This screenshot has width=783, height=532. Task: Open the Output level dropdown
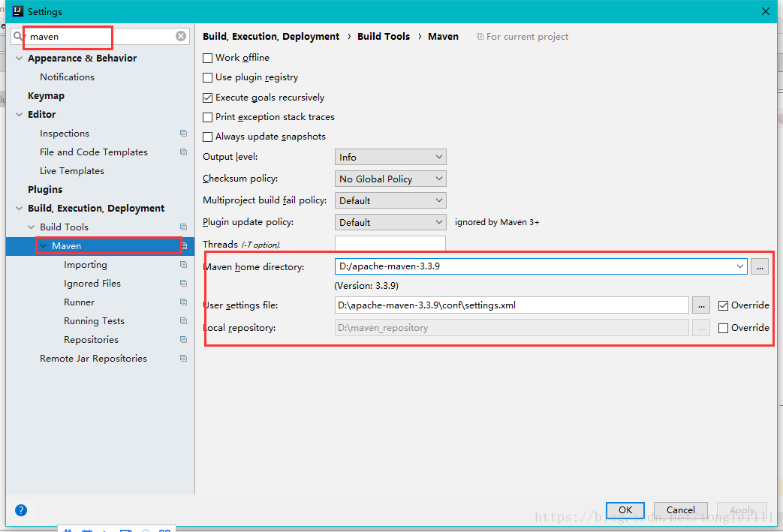(390, 157)
